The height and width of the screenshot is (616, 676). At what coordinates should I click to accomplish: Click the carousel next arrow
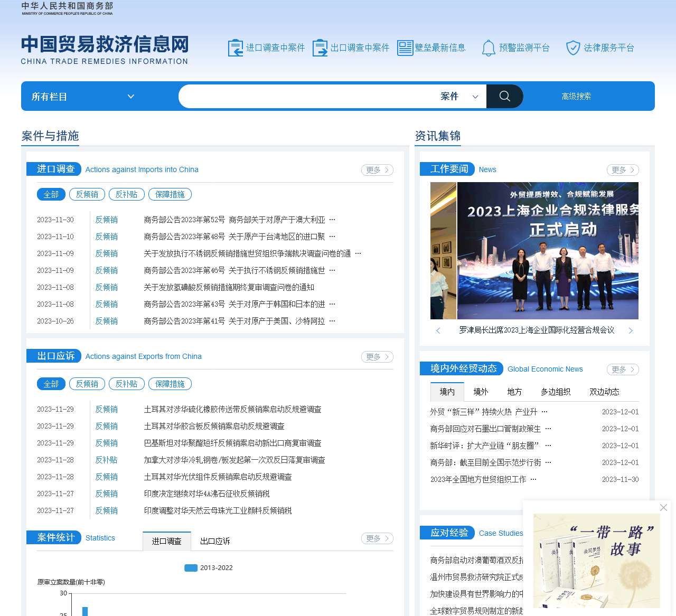coord(631,330)
